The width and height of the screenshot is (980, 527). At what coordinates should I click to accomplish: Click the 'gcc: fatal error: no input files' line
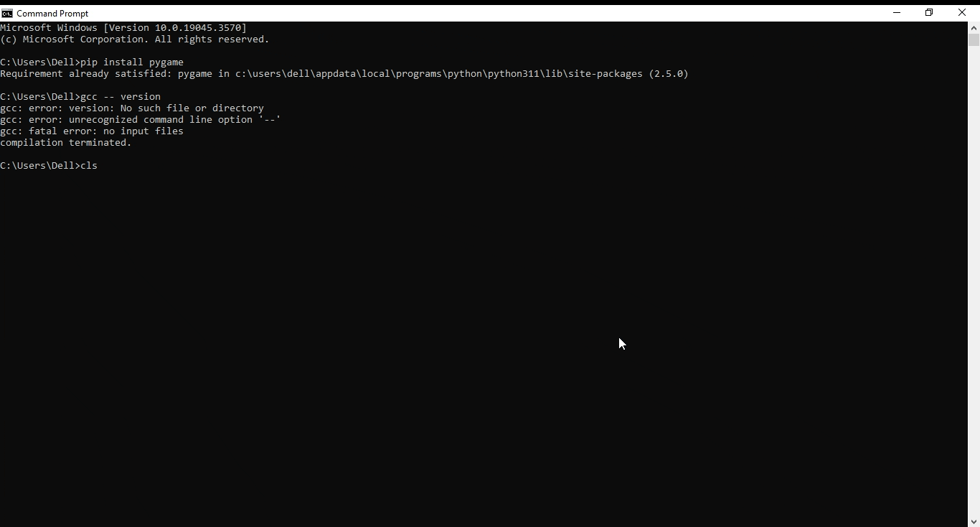(x=91, y=131)
